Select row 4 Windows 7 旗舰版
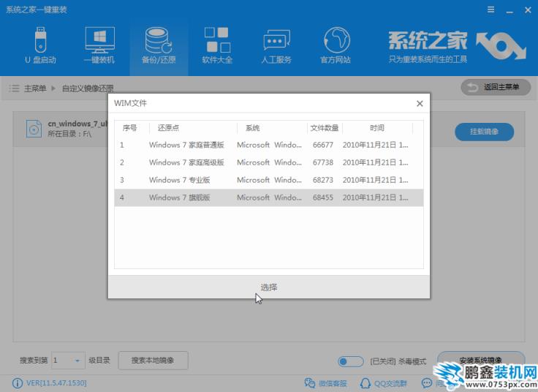 click(x=269, y=197)
